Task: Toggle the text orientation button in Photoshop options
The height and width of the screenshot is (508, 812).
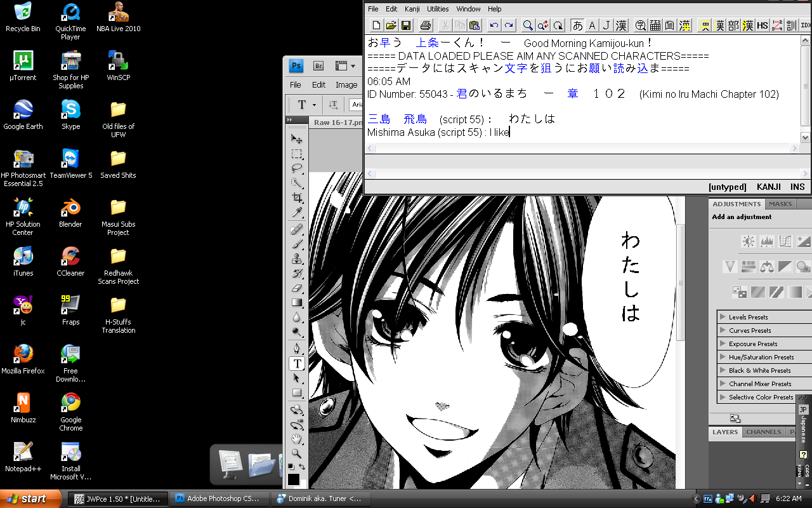Action: click(333, 105)
